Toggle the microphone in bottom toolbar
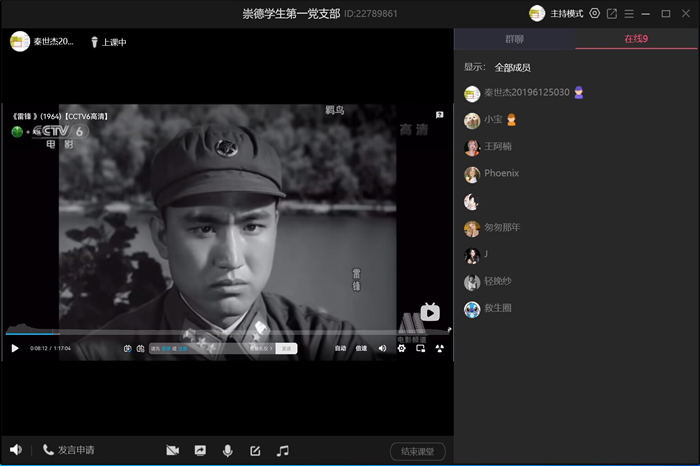This screenshot has width=700, height=466. pyautogui.click(x=228, y=451)
